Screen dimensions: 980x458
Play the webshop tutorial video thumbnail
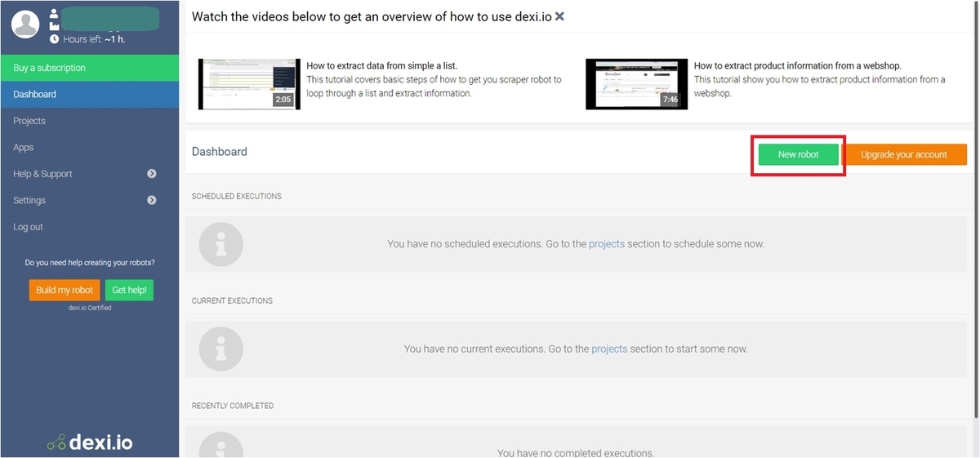(x=636, y=84)
